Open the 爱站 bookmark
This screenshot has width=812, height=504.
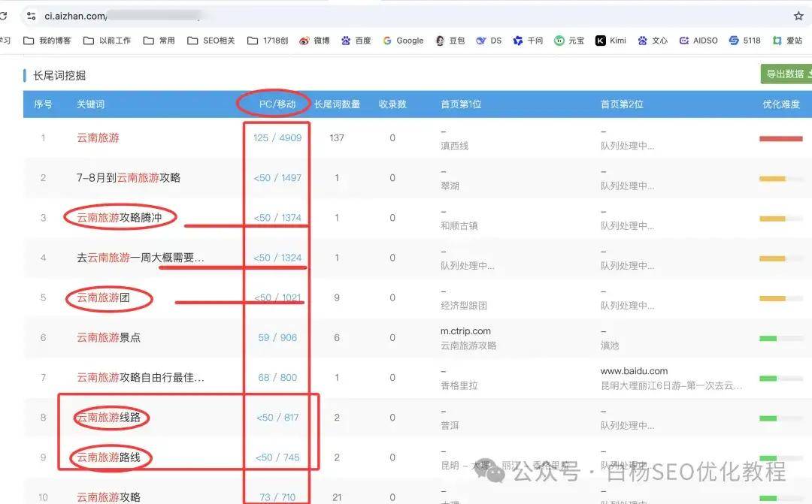click(787, 41)
